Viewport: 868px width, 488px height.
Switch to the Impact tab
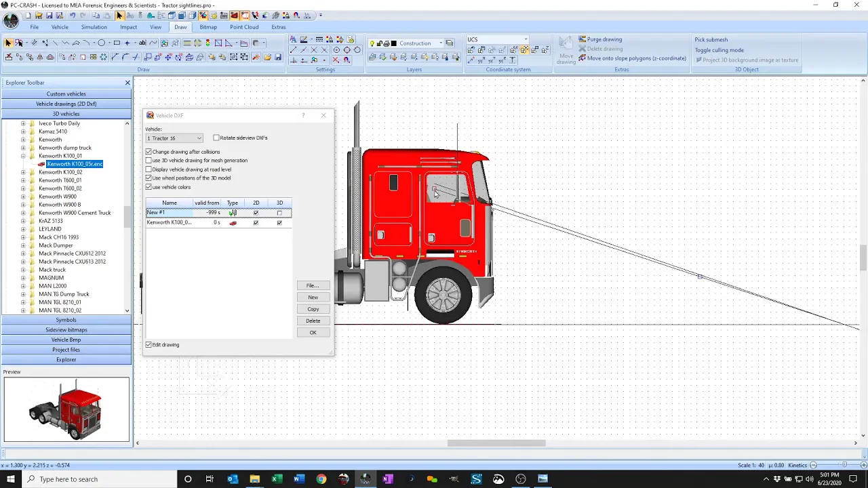pyautogui.click(x=128, y=27)
